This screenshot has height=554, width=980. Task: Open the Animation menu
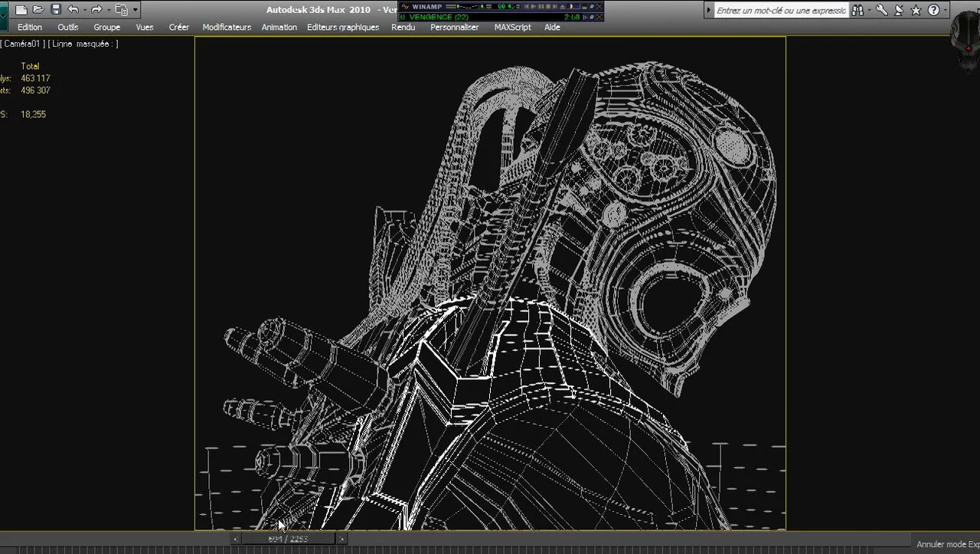tap(279, 27)
